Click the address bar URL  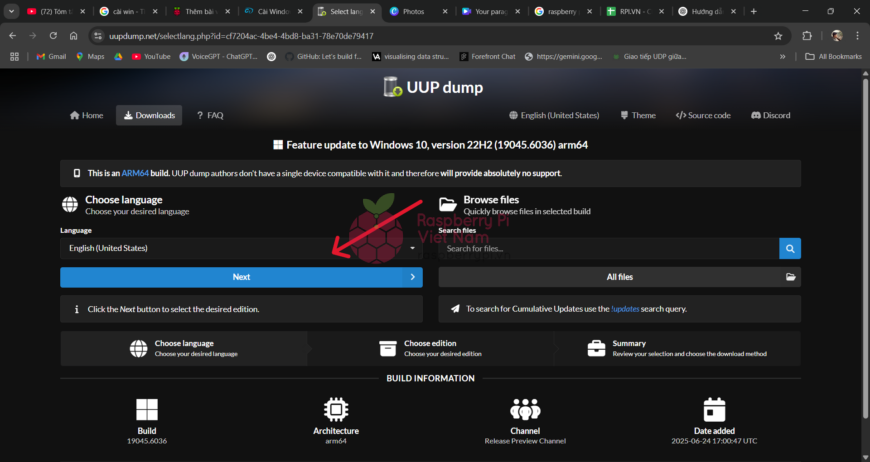(241, 36)
